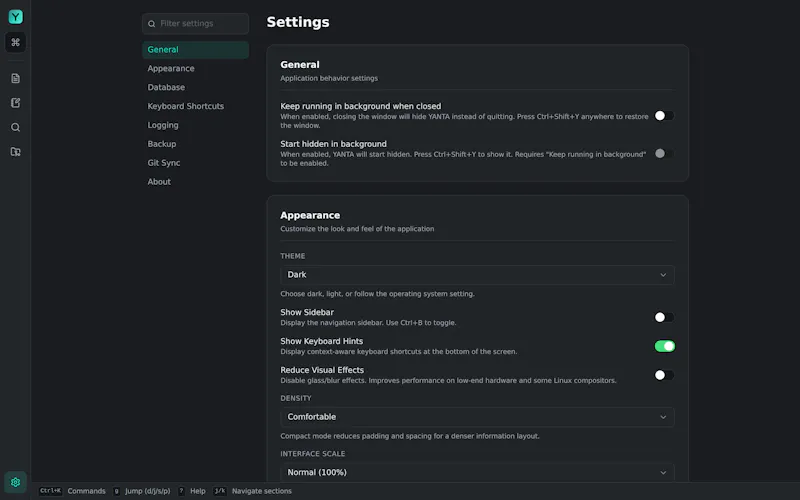Open the Density dropdown showing Comfortable
The image size is (800, 500).
(477, 417)
